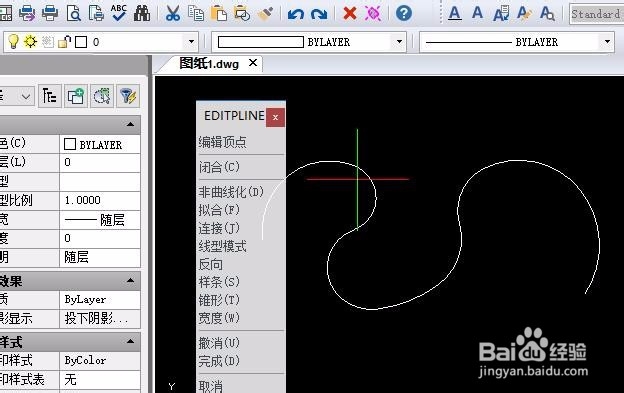Toggle the layer lock padlock icon
Image resolution: width=624 pixels, height=393 pixels.
pos(64,41)
